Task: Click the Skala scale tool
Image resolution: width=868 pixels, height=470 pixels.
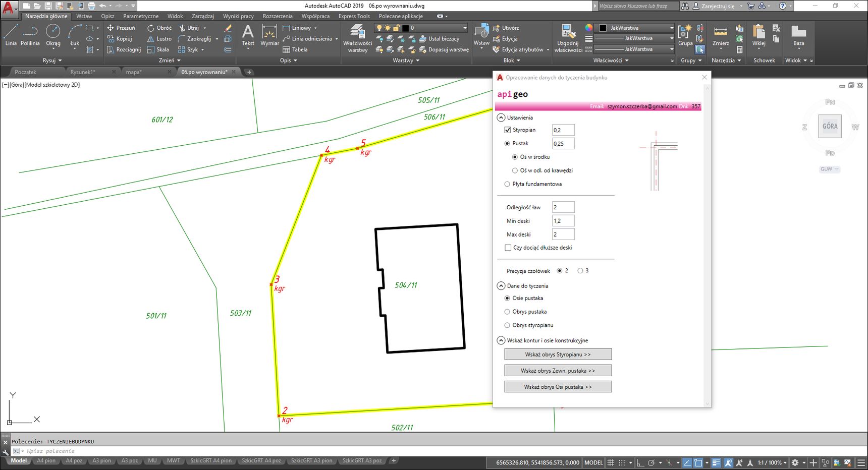Action: tap(158, 49)
